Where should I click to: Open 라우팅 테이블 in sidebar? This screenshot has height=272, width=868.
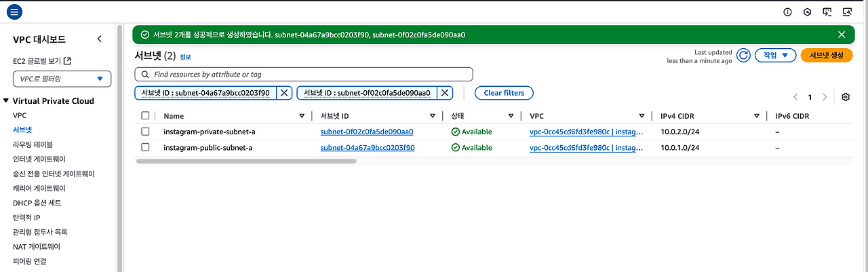33,144
